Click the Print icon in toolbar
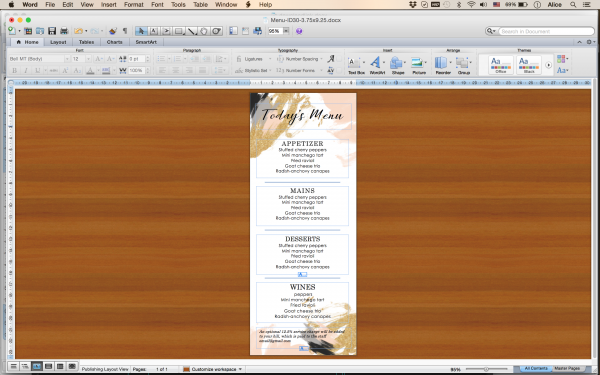This screenshot has height=375, width=600. click(64, 31)
